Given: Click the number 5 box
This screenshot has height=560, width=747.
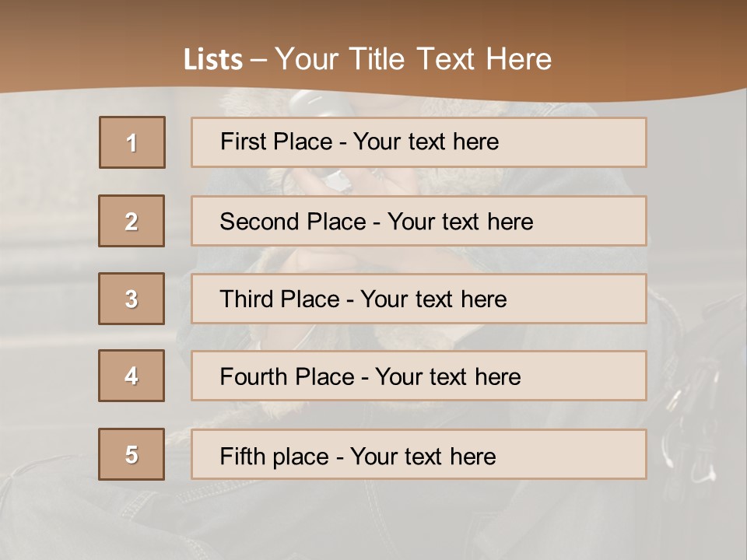Looking at the screenshot, I should 132,454.
